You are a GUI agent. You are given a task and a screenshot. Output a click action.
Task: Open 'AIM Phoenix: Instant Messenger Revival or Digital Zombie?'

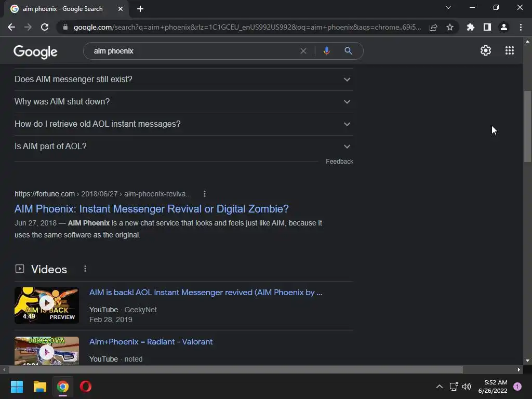click(x=151, y=209)
